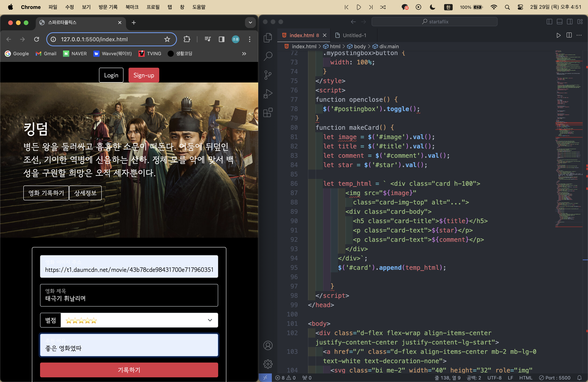Image resolution: width=588 pixels, height=382 pixels.
Task: Toggle Korean input source in menu bar
Action: click(448, 7)
